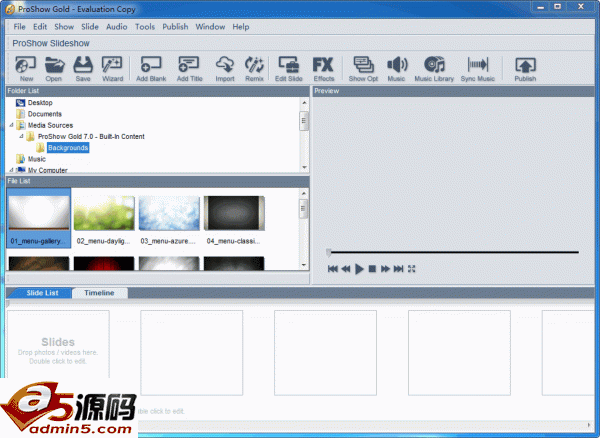Viewport: 600px width, 438px height.
Task: Open the Show menu
Action: click(x=64, y=27)
